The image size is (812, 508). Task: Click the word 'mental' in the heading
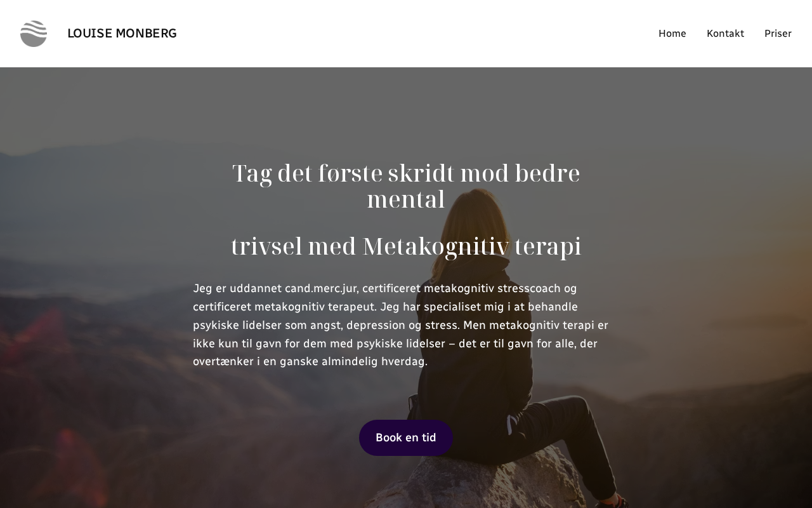pyautogui.click(x=406, y=199)
